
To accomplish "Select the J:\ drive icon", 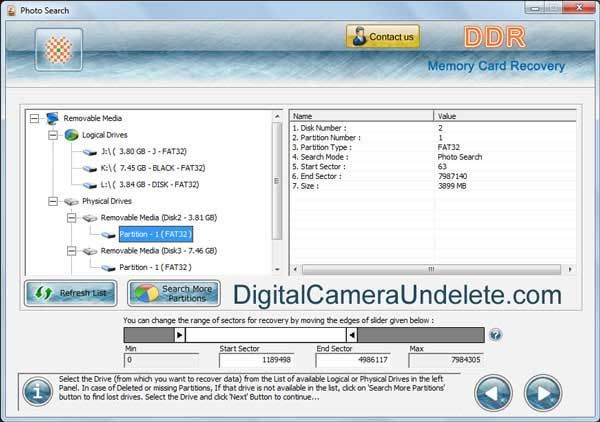I will click(90, 152).
